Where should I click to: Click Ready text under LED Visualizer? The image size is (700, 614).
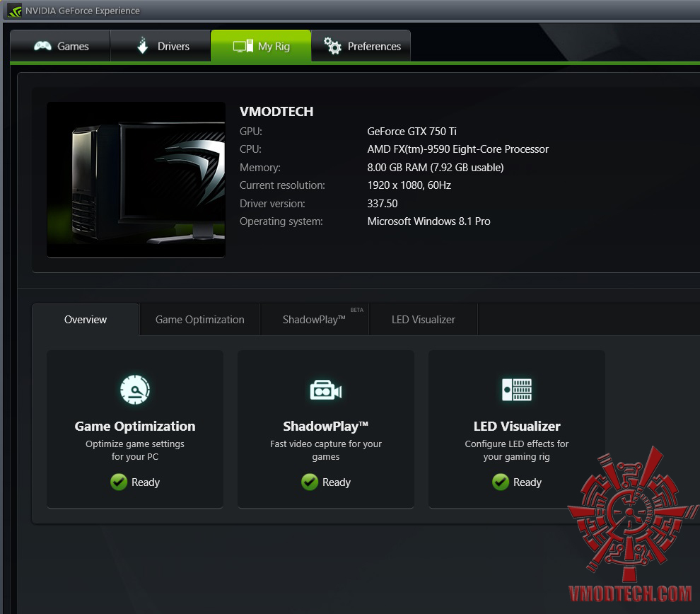point(527,482)
